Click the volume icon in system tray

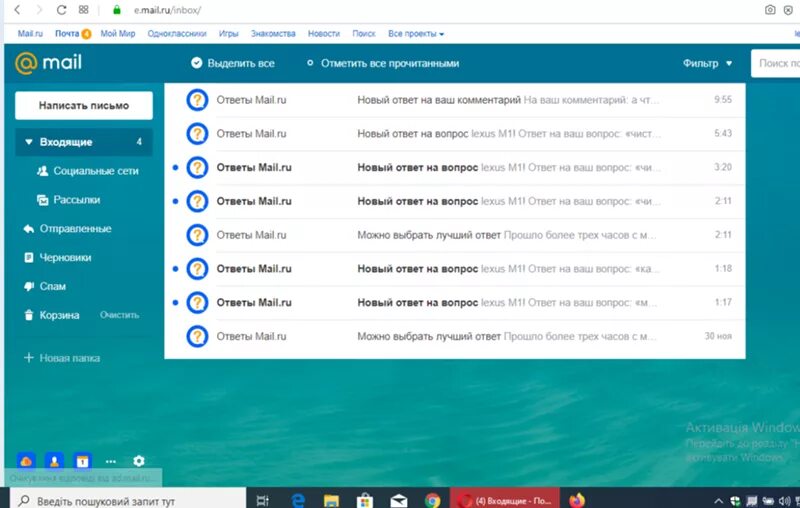point(785,501)
